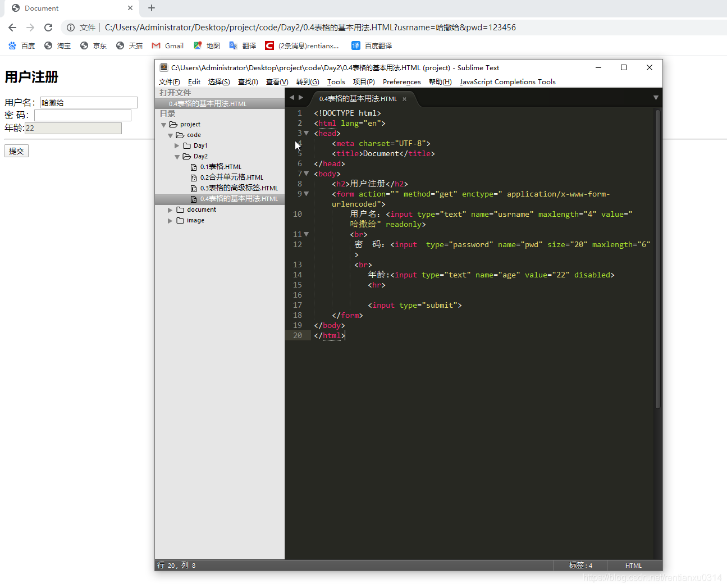Click the editor vertical scrollbar
Screen dimensions: 727x588
(657, 258)
